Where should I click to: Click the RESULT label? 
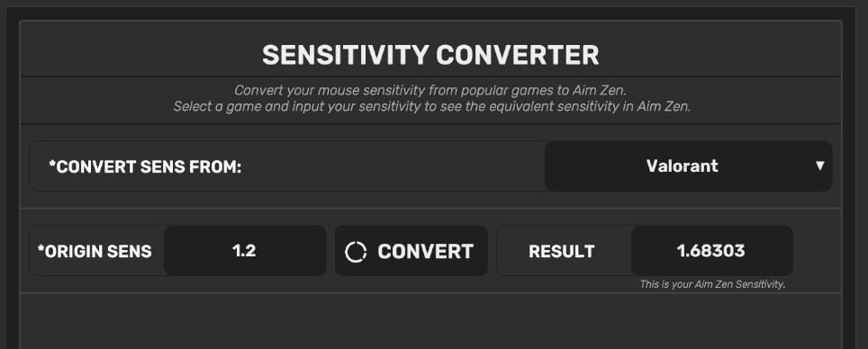(x=561, y=252)
